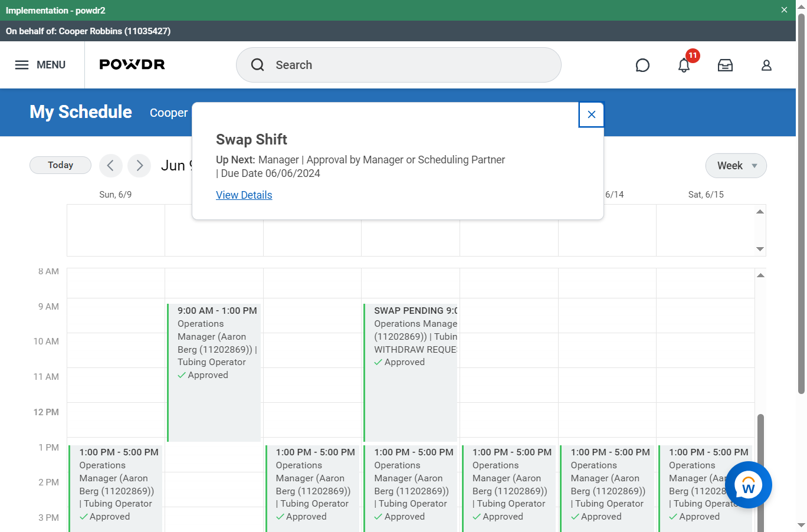This screenshot has height=532, width=807.
Task: Open the Week view dropdown
Action: pos(736,166)
